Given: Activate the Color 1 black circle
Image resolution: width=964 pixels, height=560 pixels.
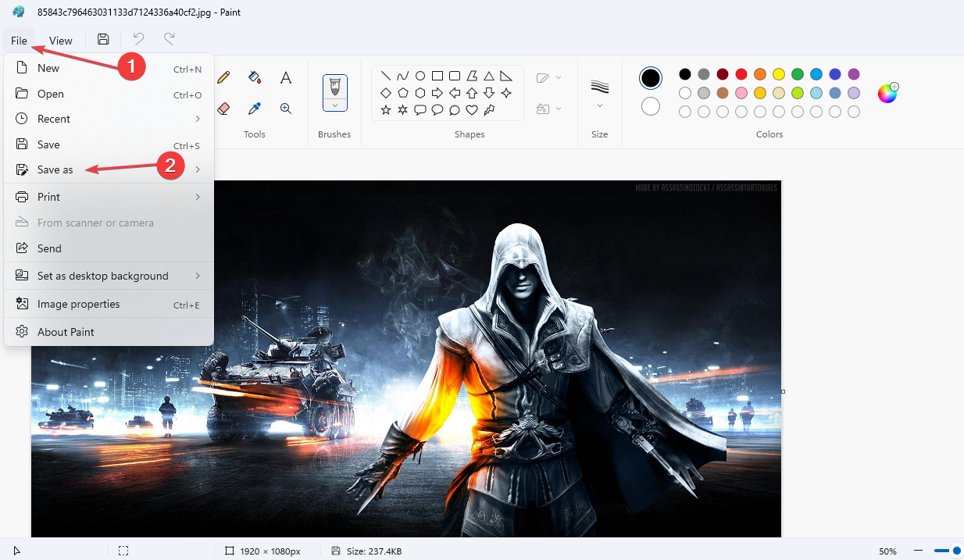Looking at the screenshot, I should (651, 78).
